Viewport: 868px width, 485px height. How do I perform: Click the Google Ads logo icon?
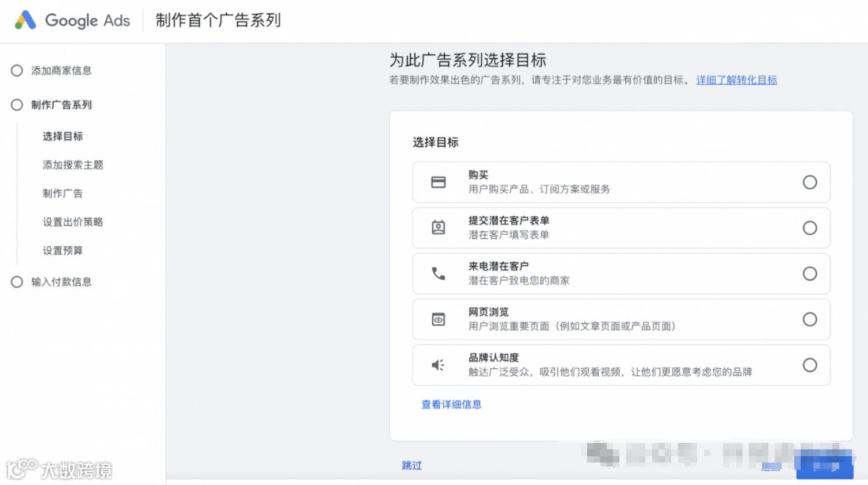[25, 20]
